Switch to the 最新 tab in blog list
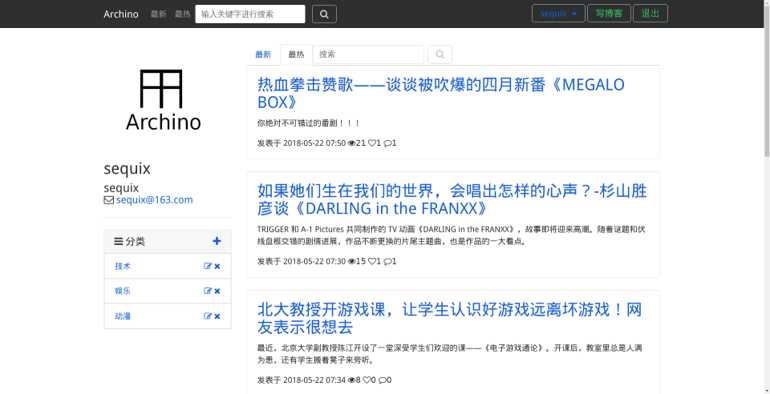 pos(263,55)
